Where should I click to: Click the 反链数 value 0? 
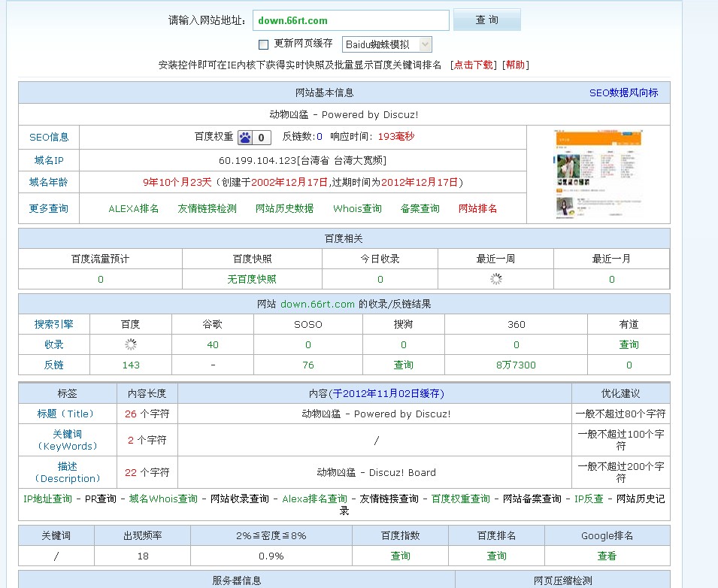pos(320,136)
